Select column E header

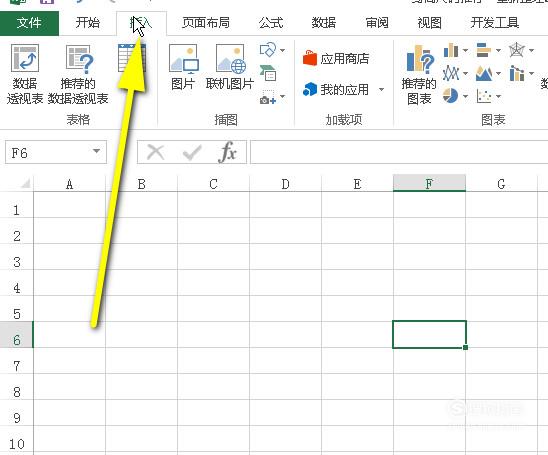point(357,184)
